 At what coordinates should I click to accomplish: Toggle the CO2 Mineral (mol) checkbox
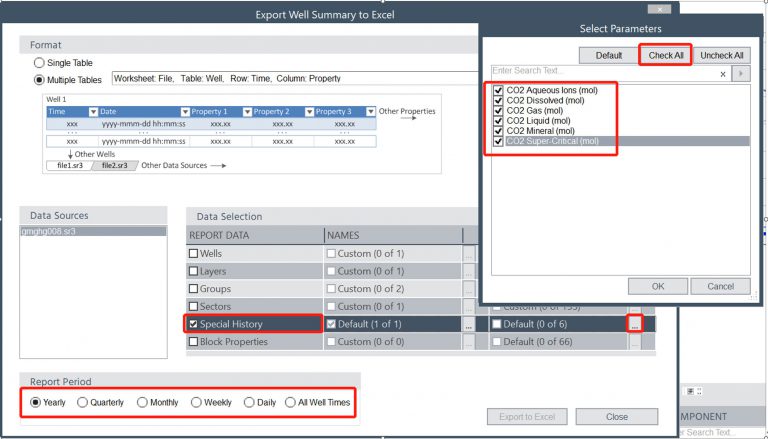point(499,130)
